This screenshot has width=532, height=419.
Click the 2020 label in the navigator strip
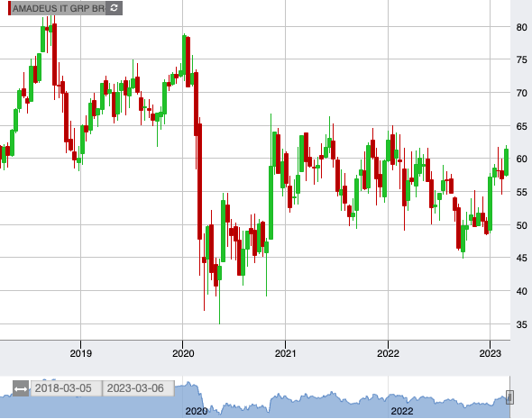[x=196, y=411]
